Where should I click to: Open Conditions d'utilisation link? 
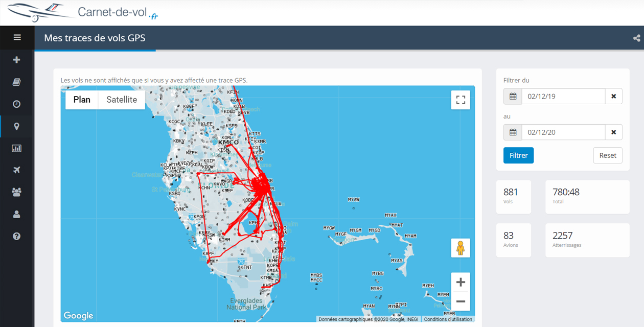coord(448,319)
